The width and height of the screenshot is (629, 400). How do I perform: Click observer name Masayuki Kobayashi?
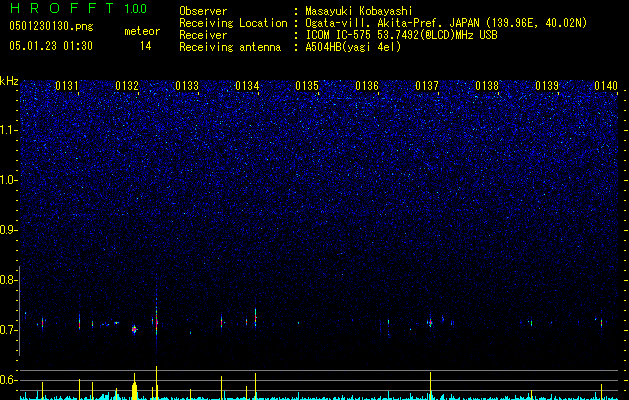[359, 11]
